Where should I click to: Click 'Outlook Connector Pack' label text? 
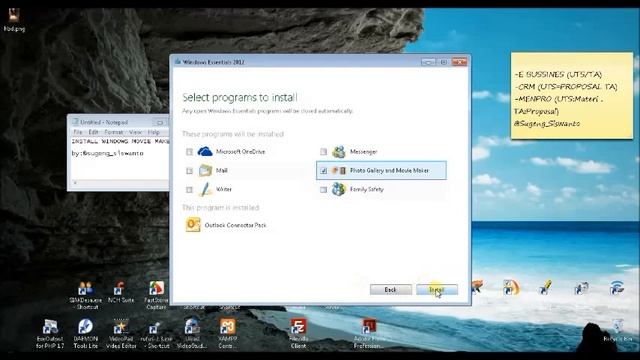[x=236, y=225]
